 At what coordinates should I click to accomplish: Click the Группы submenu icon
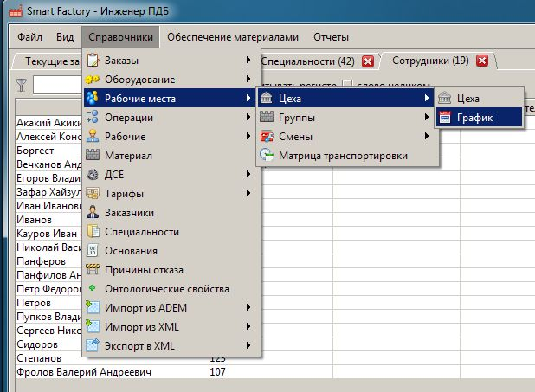(x=267, y=118)
